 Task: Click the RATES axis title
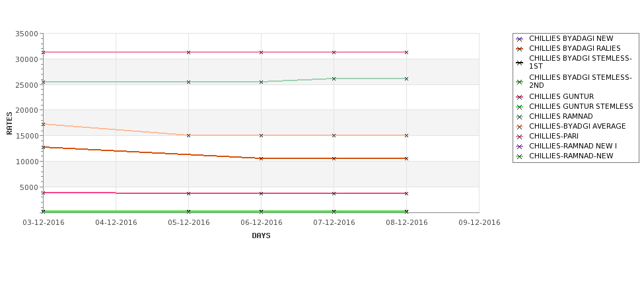9,123
